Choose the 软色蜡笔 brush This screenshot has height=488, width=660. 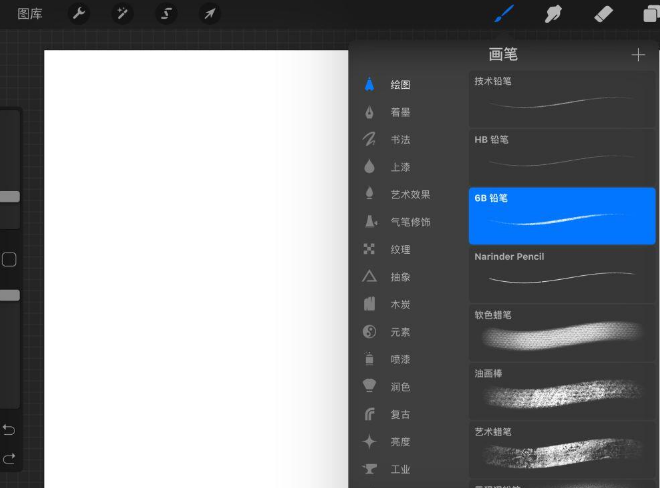[562, 333]
